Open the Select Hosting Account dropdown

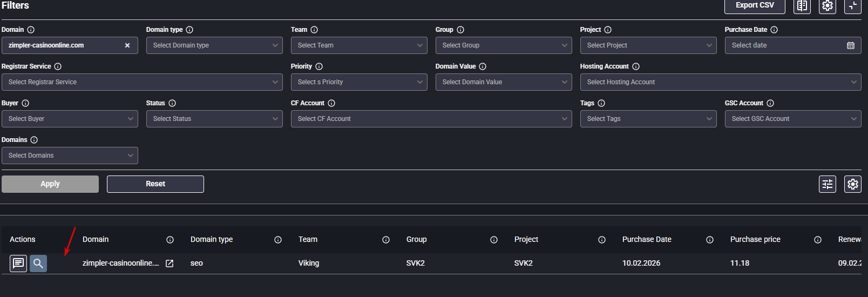coord(721,82)
